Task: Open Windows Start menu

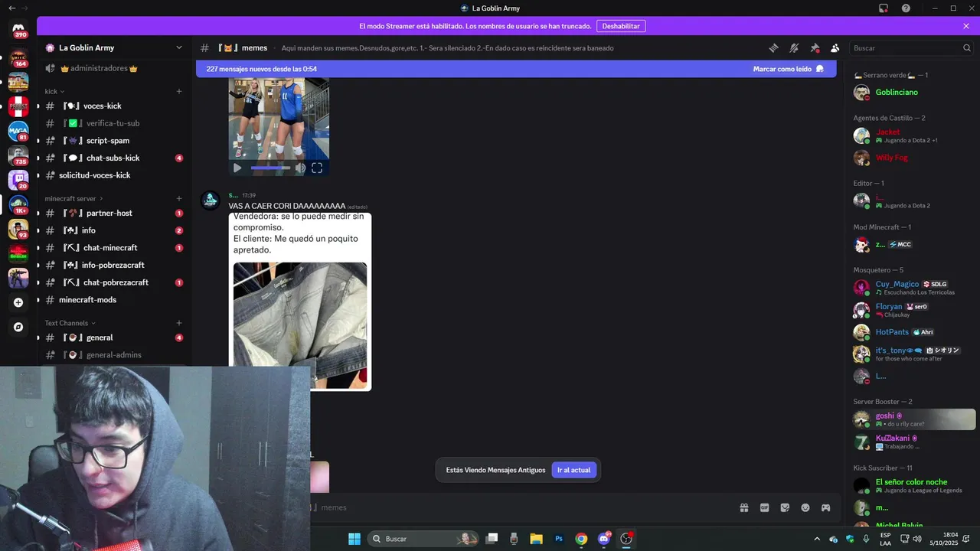Action: pyautogui.click(x=354, y=539)
